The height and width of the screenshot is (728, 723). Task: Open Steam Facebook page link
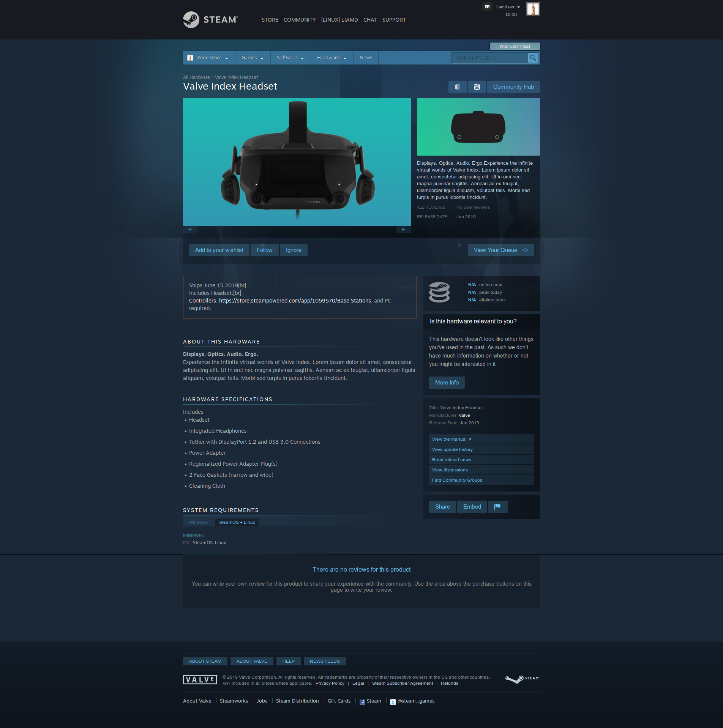click(370, 701)
